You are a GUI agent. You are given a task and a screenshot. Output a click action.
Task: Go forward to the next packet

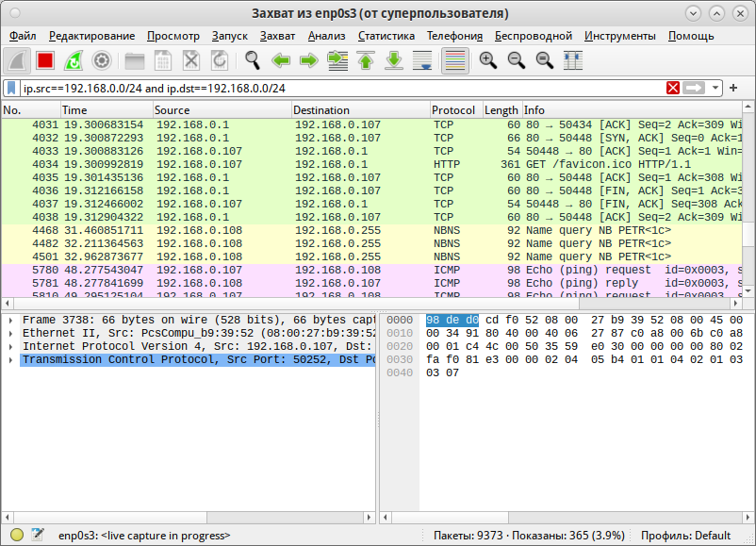pyautogui.click(x=308, y=60)
